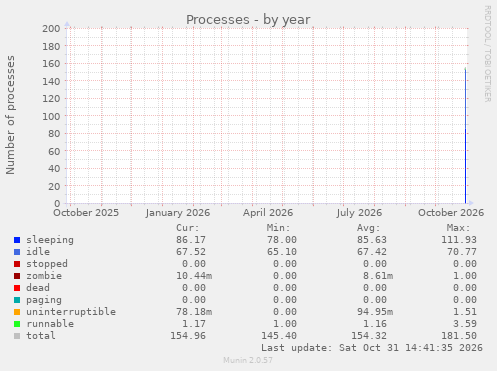The width and height of the screenshot is (497, 371).
Task: Click zombie current value 10.44m
Action: click(x=194, y=276)
